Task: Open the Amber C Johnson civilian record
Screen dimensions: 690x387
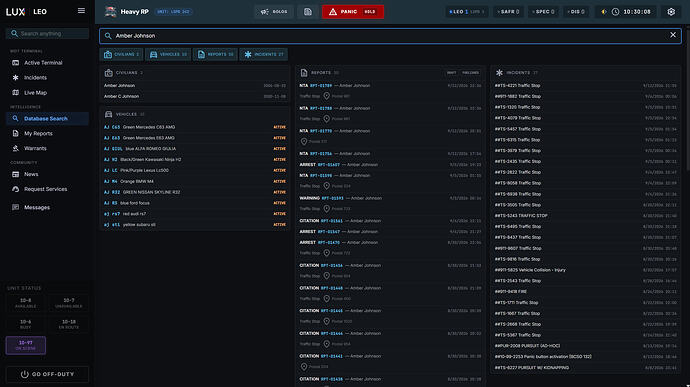Action: 195,96
